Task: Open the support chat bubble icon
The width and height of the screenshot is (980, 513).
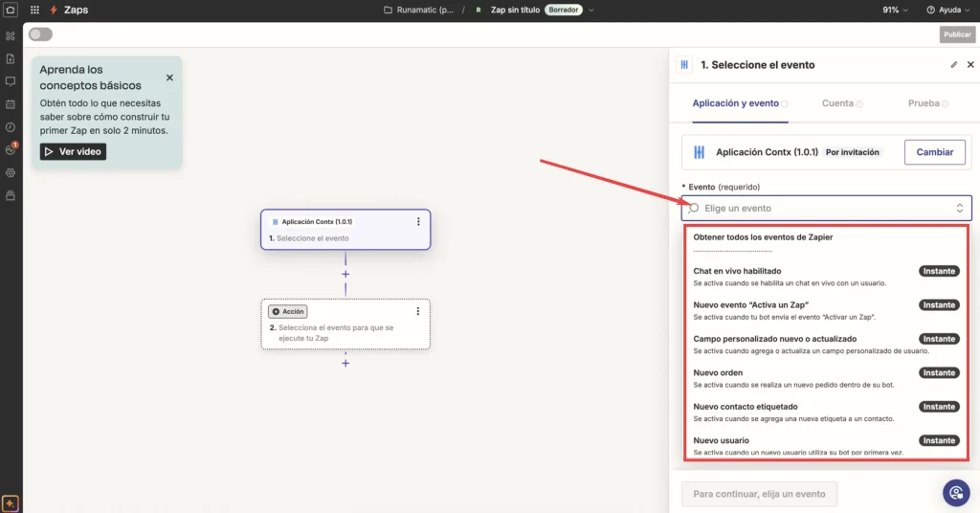Action: (956, 492)
